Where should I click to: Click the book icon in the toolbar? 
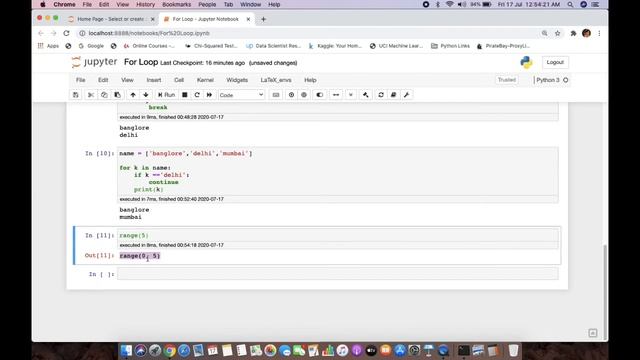click(393, 95)
